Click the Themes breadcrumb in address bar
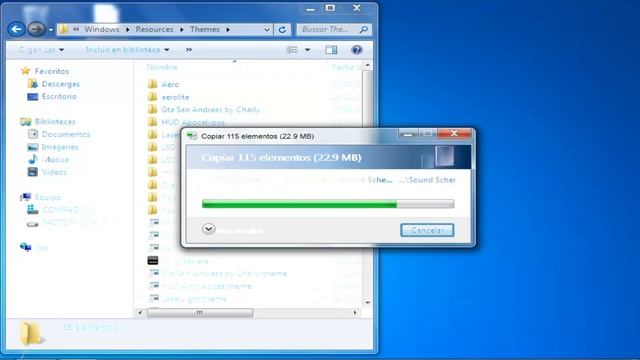This screenshot has width=640, height=360. coord(204,29)
